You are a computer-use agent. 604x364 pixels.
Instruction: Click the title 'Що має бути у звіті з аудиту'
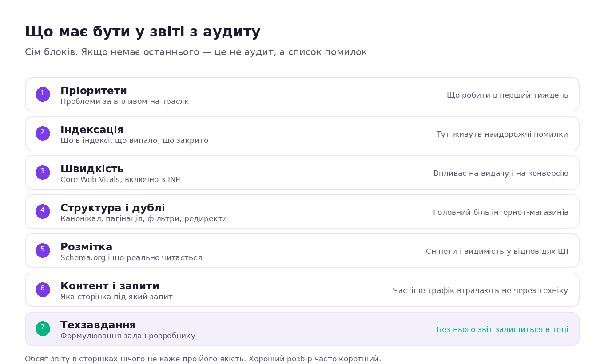143,32
